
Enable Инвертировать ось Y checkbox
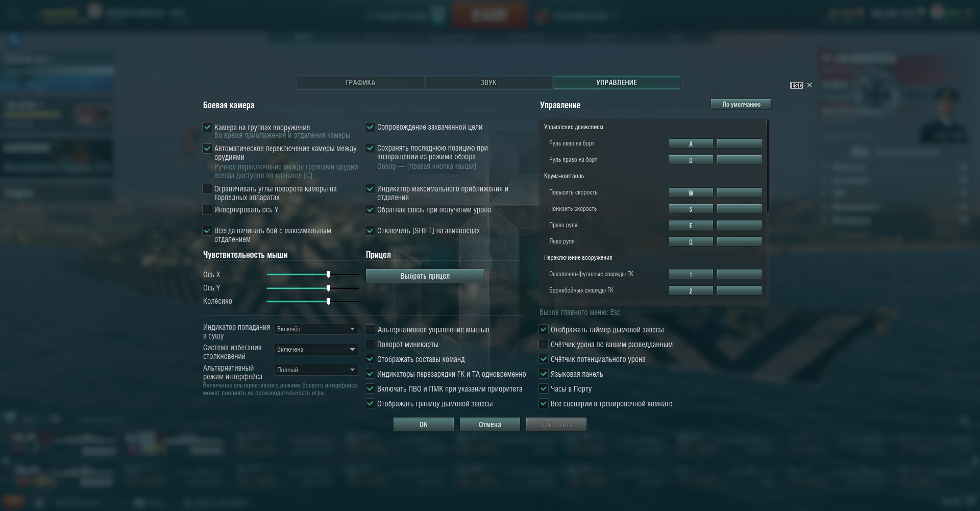coord(207,210)
